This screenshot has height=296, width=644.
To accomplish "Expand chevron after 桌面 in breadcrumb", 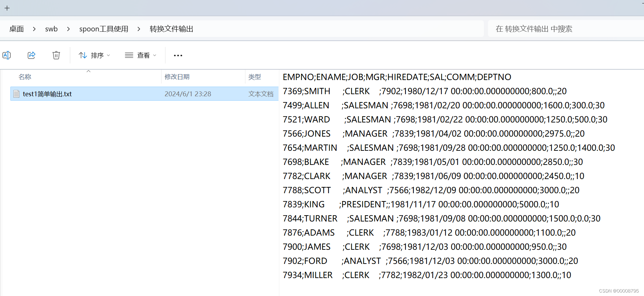I will point(34,29).
